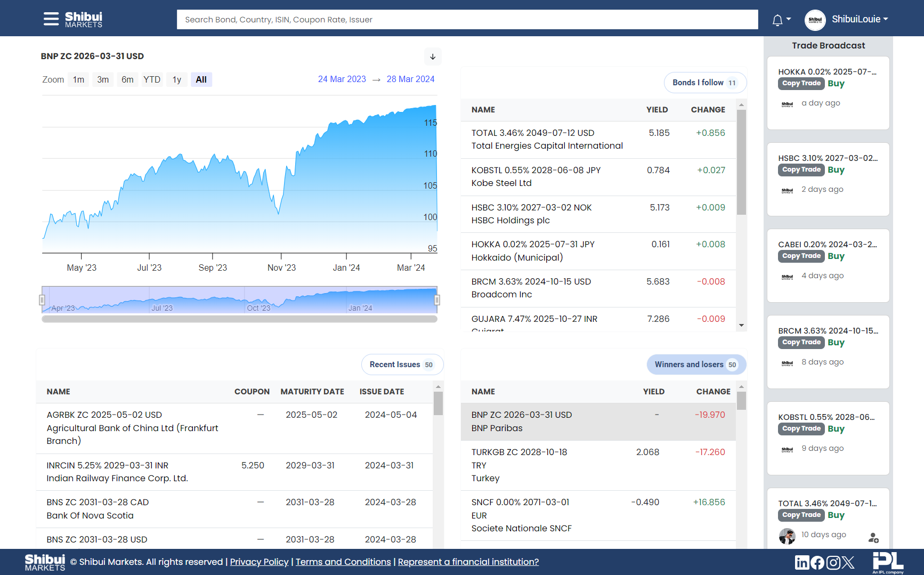The image size is (924, 575).
Task: Click scrollbar thumb in Winners and losers table
Action: (741, 401)
